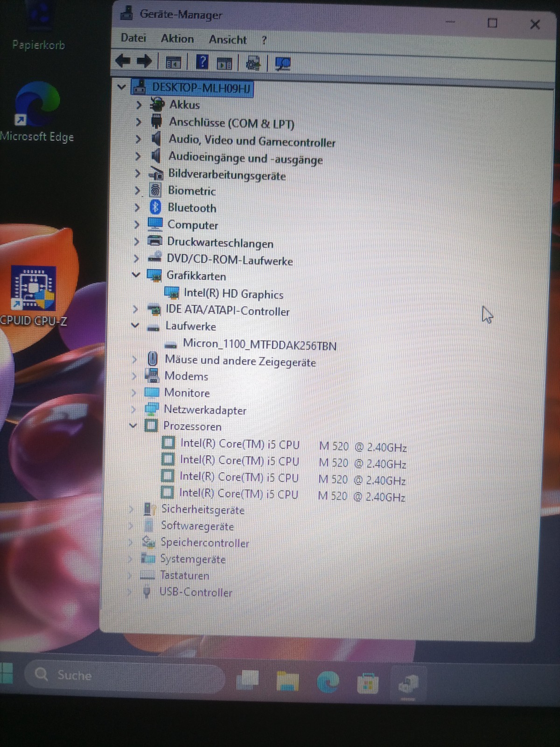The width and height of the screenshot is (560, 747).
Task: Click the Suche taskbar search box
Action: coord(124,677)
